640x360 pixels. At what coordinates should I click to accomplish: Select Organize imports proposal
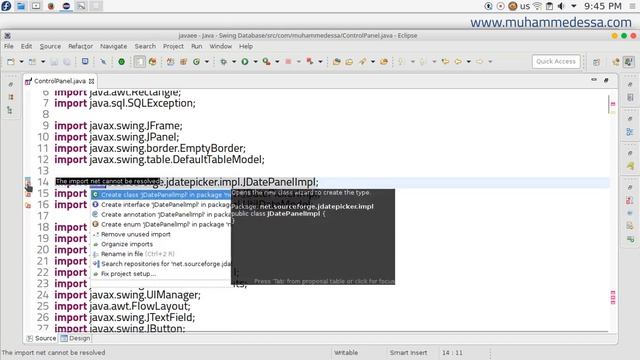pyautogui.click(x=161, y=244)
